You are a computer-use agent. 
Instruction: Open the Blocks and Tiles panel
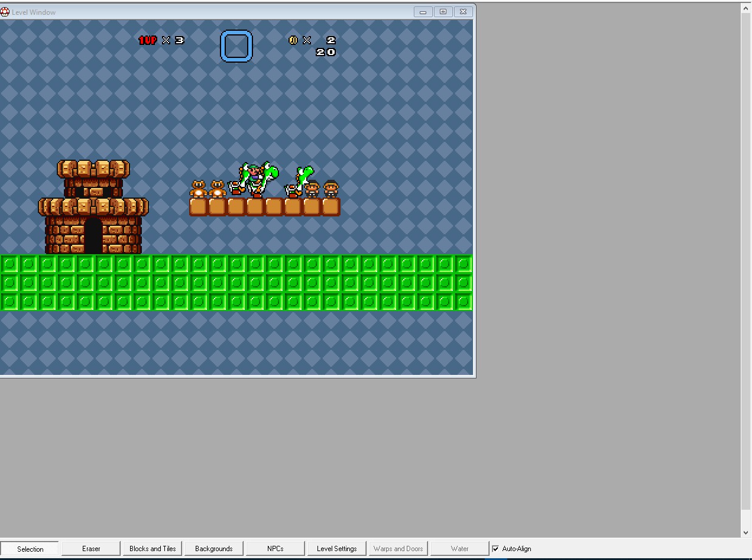[x=153, y=549]
